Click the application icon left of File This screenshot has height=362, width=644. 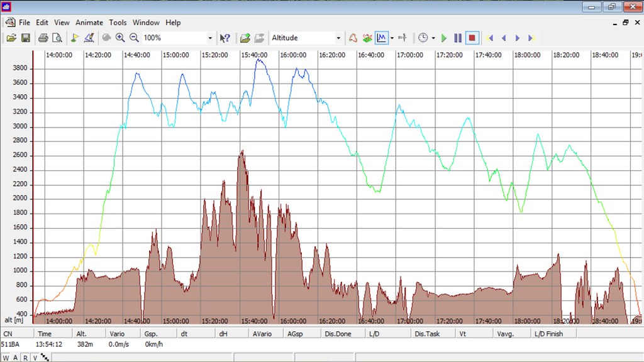[x=11, y=22]
